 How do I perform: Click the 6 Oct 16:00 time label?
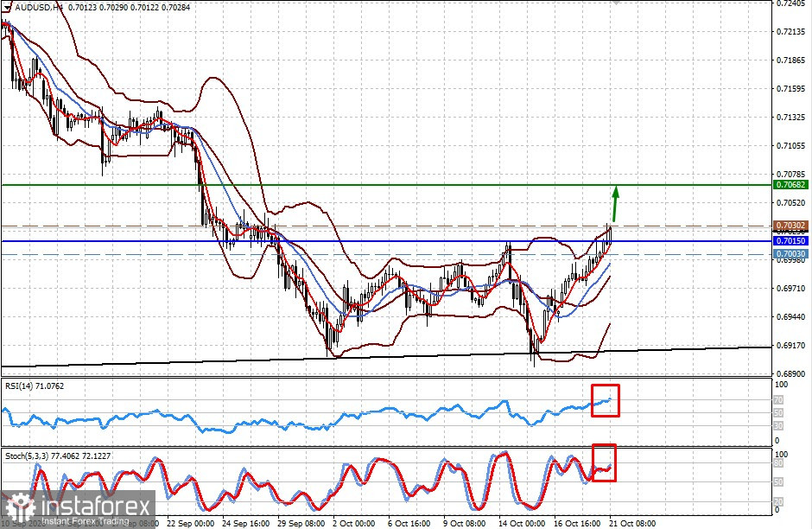click(x=409, y=523)
